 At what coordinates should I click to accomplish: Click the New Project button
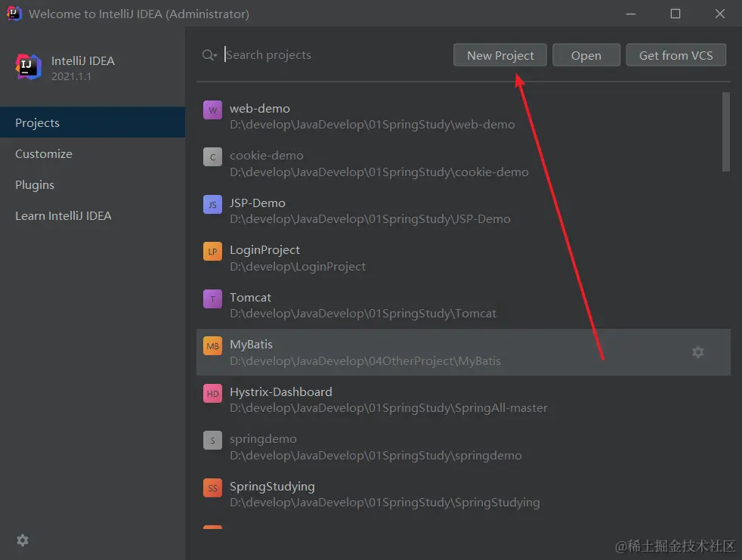[x=499, y=55]
